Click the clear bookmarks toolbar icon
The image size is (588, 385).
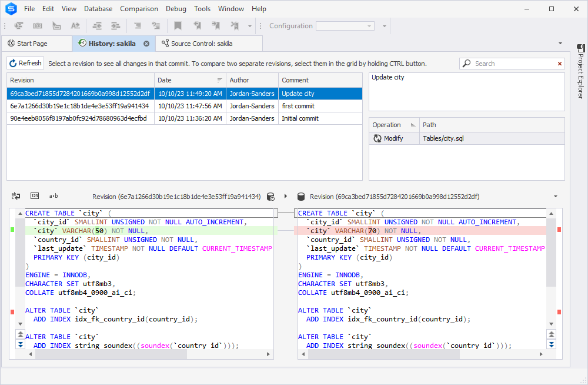click(235, 25)
